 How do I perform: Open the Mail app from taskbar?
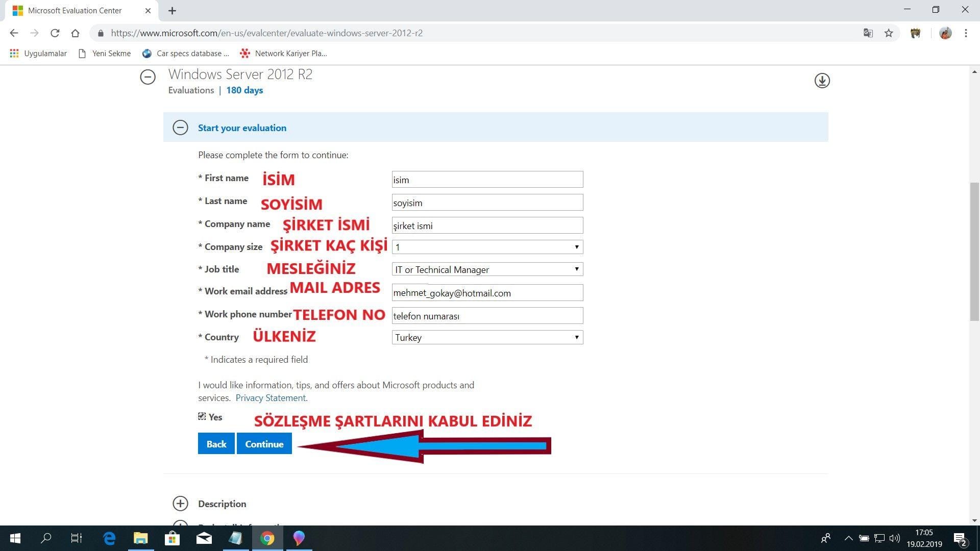pyautogui.click(x=204, y=538)
